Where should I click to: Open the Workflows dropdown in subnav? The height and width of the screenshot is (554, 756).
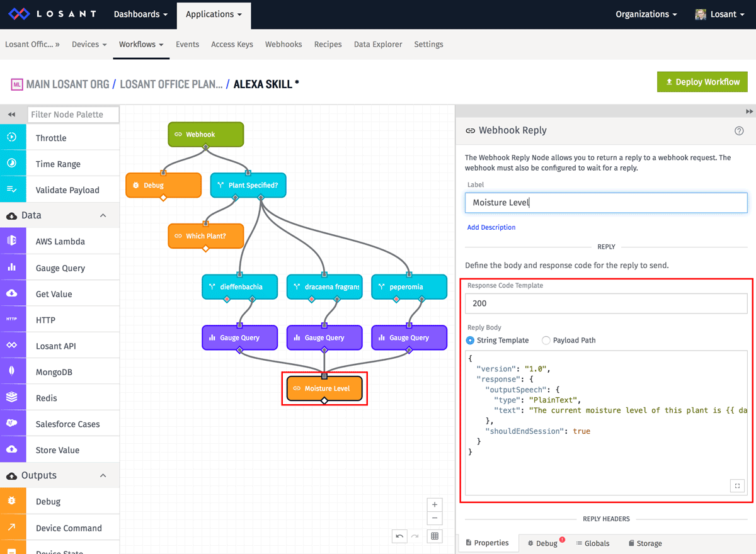tap(141, 44)
